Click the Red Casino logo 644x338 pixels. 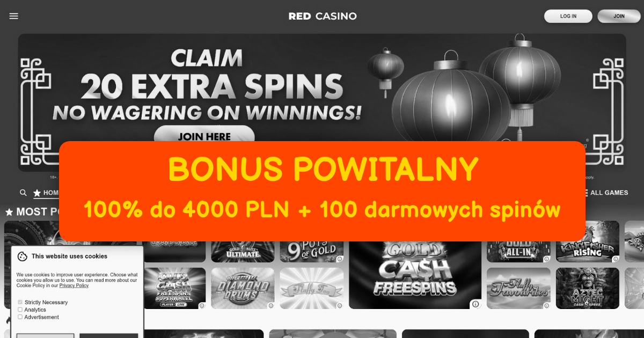pos(323,16)
